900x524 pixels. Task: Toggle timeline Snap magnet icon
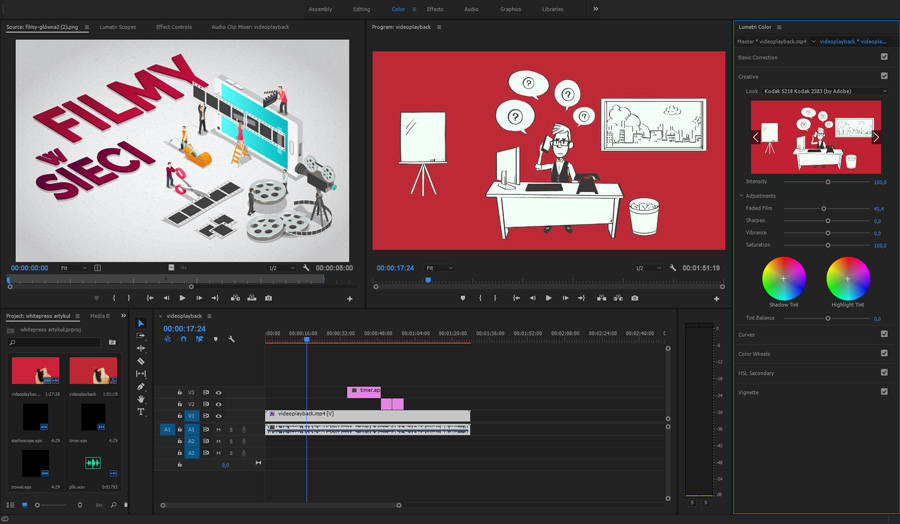183,339
